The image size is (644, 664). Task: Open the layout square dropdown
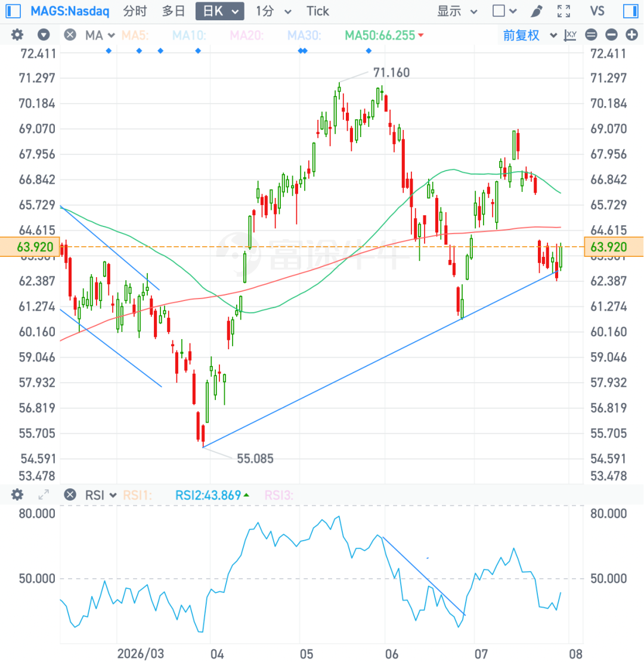tap(504, 11)
